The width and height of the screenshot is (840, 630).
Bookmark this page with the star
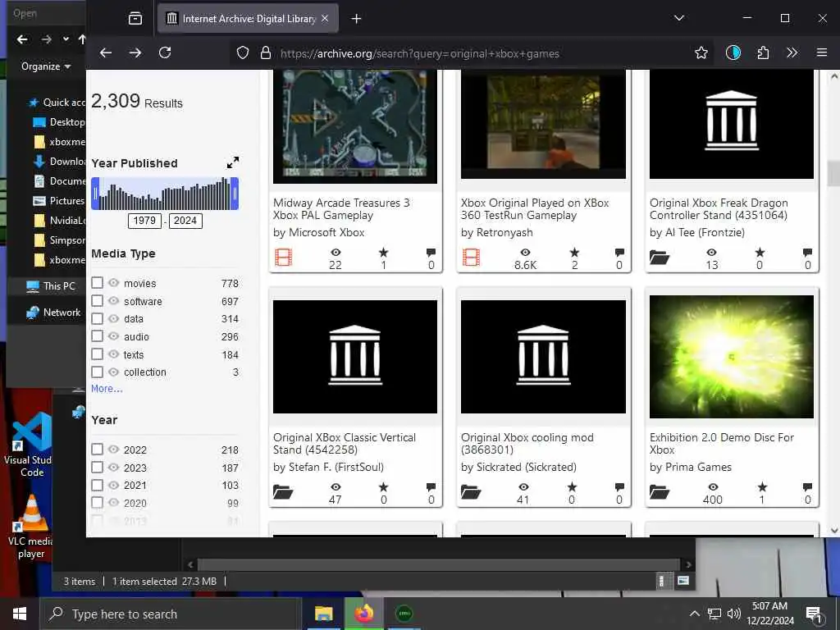pyautogui.click(x=701, y=52)
